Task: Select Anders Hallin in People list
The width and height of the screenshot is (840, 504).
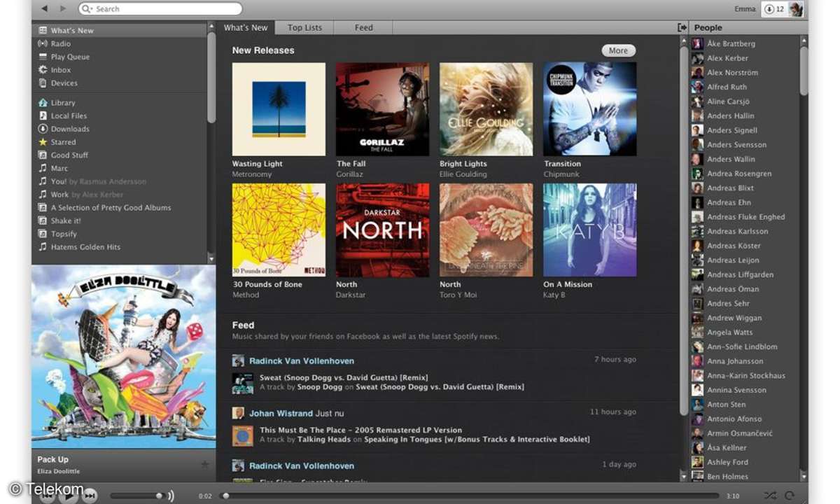Action: tap(744, 115)
